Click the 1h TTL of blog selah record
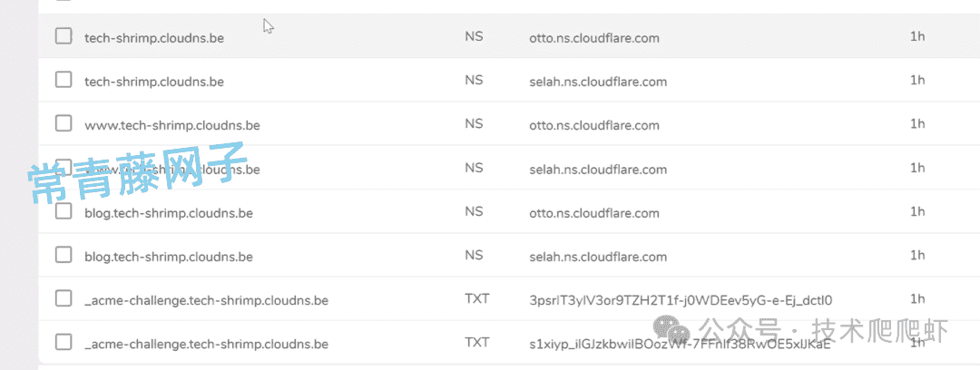Image resolution: width=980 pixels, height=370 pixels. 916,255
